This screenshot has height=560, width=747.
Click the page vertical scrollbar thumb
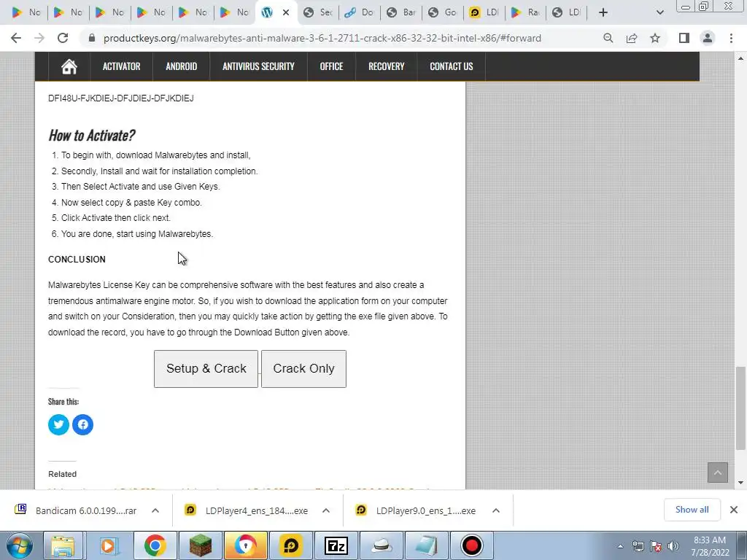tap(740, 408)
